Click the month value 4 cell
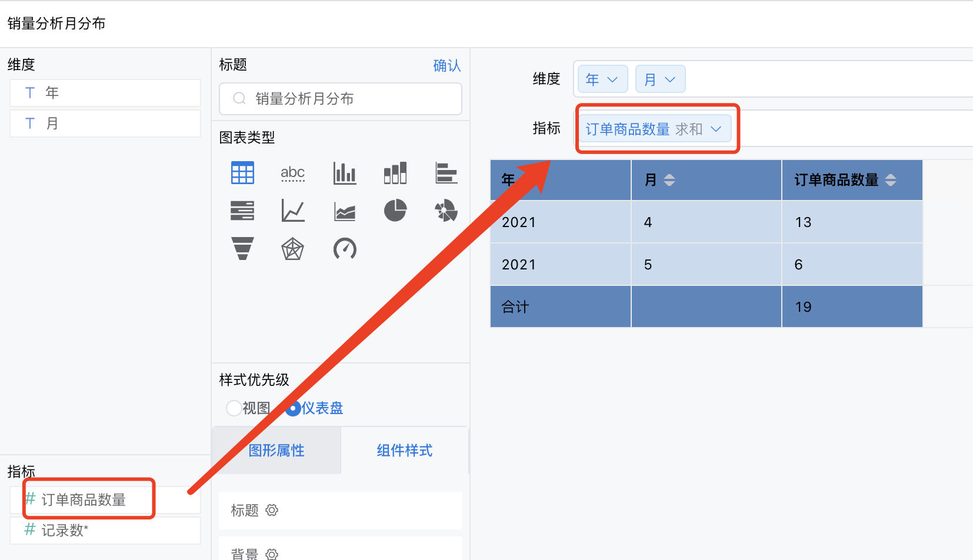 pyautogui.click(x=707, y=222)
